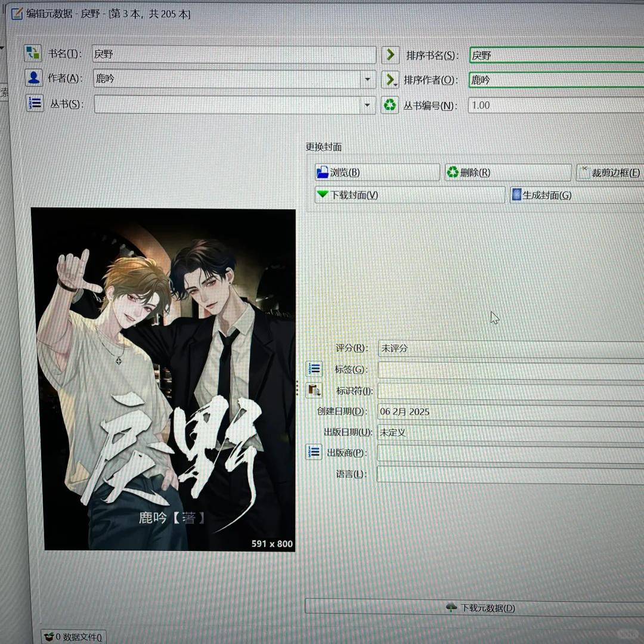Click the edit metadata window title icon
644x644 pixels.
coord(17,14)
